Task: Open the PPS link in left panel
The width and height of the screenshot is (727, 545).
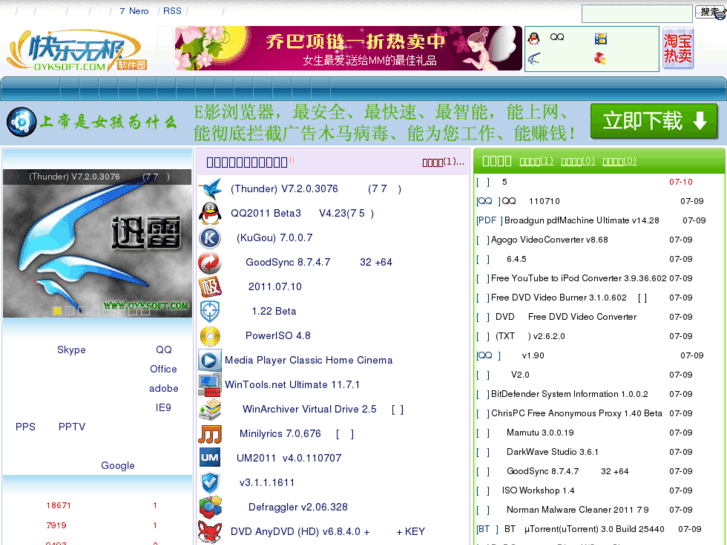Action: tap(25, 427)
